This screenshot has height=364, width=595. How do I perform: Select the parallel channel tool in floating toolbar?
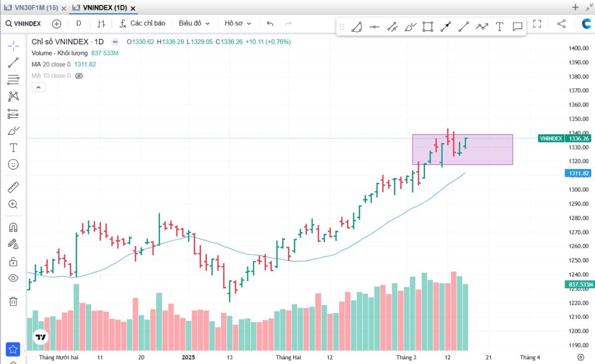pyautogui.click(x=392, y=27)
